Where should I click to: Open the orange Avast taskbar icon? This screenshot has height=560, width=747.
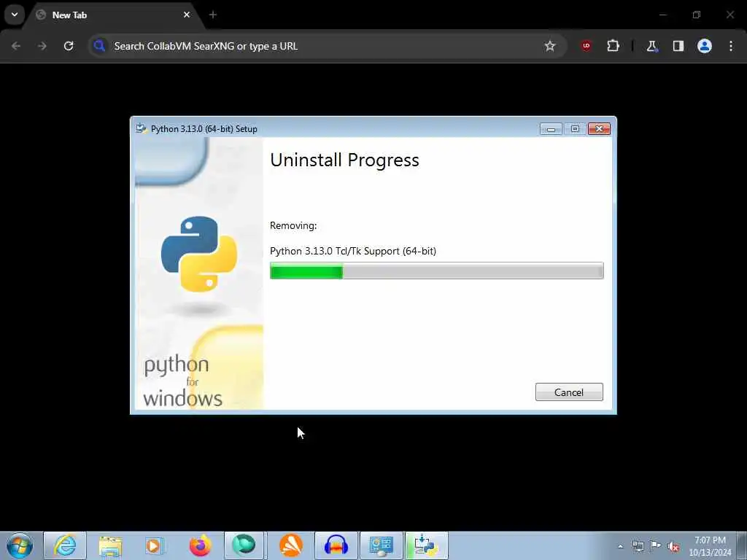point(290,545)
